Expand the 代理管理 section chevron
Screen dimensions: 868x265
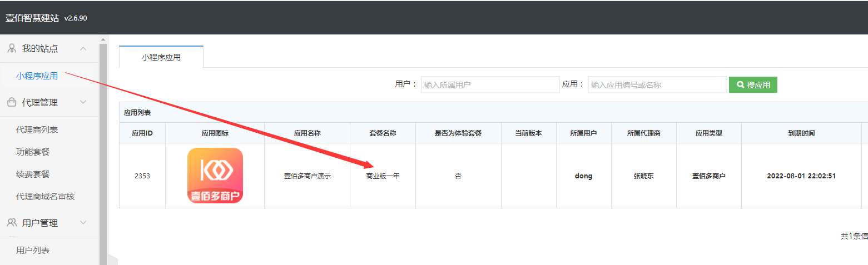tap(83, 102)
